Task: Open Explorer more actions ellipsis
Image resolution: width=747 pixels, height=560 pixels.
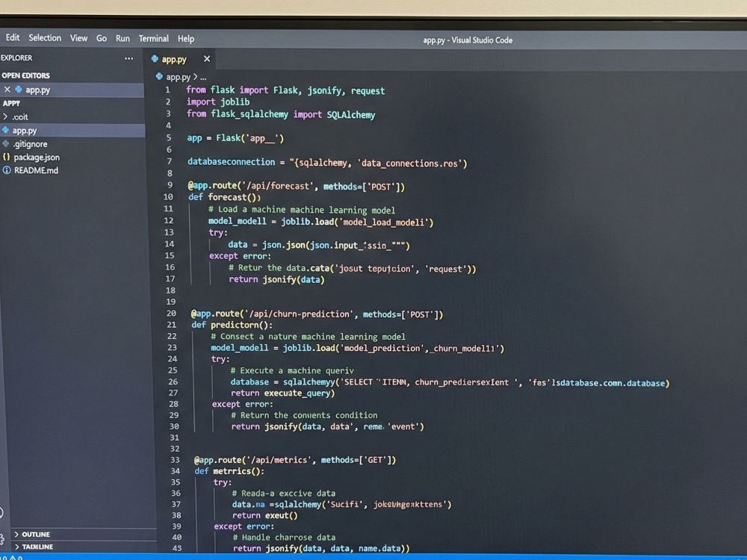Action: click(128, 58)
